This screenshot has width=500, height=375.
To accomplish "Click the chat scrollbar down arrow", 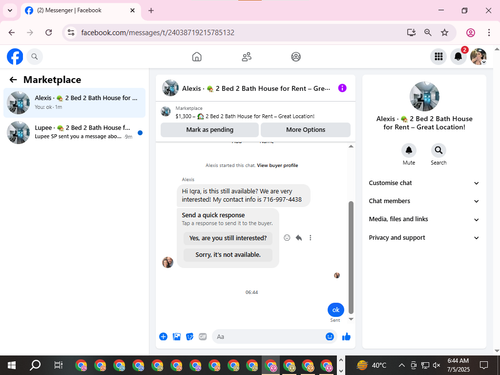I will (x=351, y=319).
